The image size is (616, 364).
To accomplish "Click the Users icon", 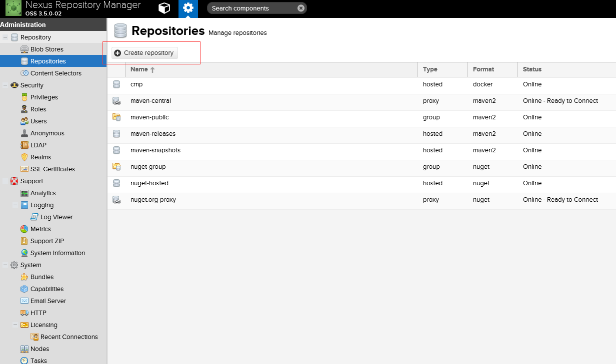I will point(24,121).
